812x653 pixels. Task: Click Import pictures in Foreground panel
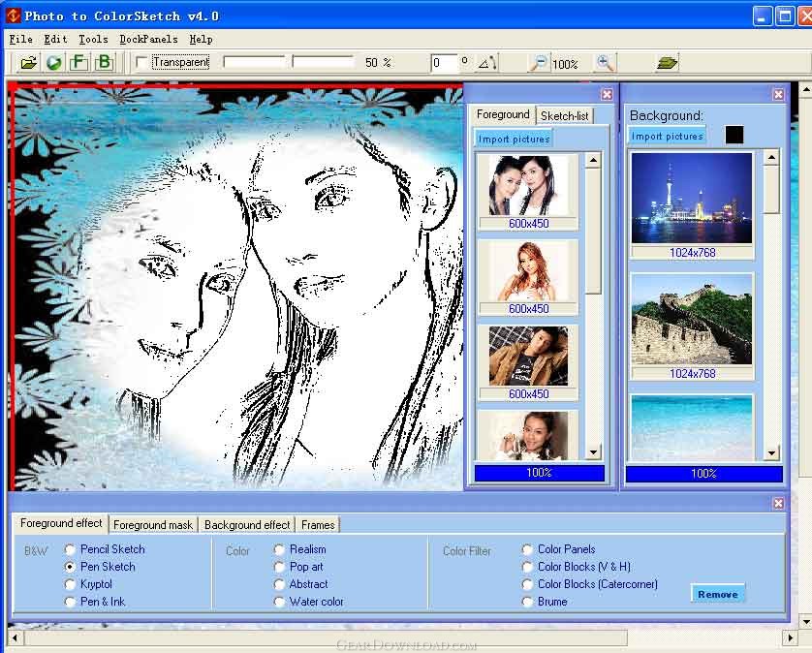tap(514, 139)
